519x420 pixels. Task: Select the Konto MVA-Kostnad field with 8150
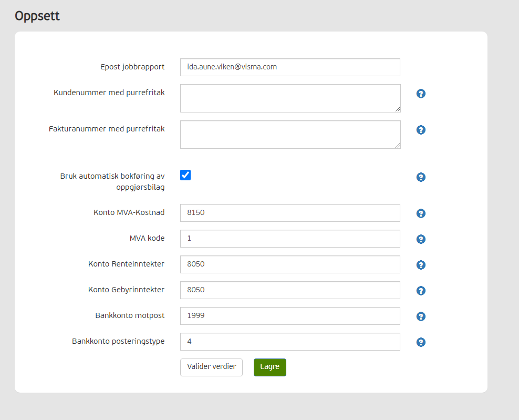coord(290,213)
